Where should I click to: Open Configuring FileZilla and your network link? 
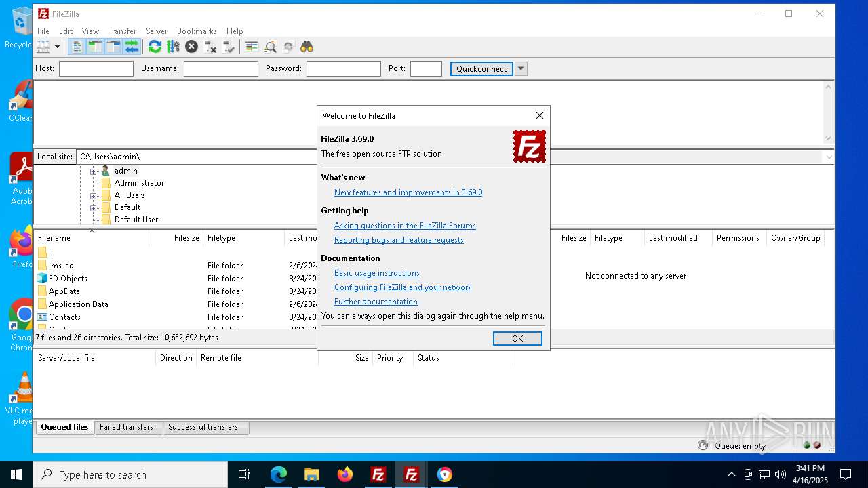click(403, 287)
